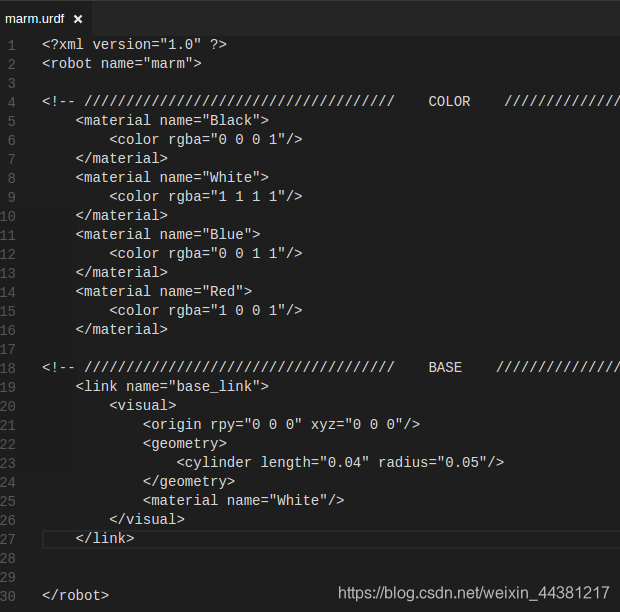Click line number 19 in the gutter
The image size is (620, 612).
tap(8, 387)
